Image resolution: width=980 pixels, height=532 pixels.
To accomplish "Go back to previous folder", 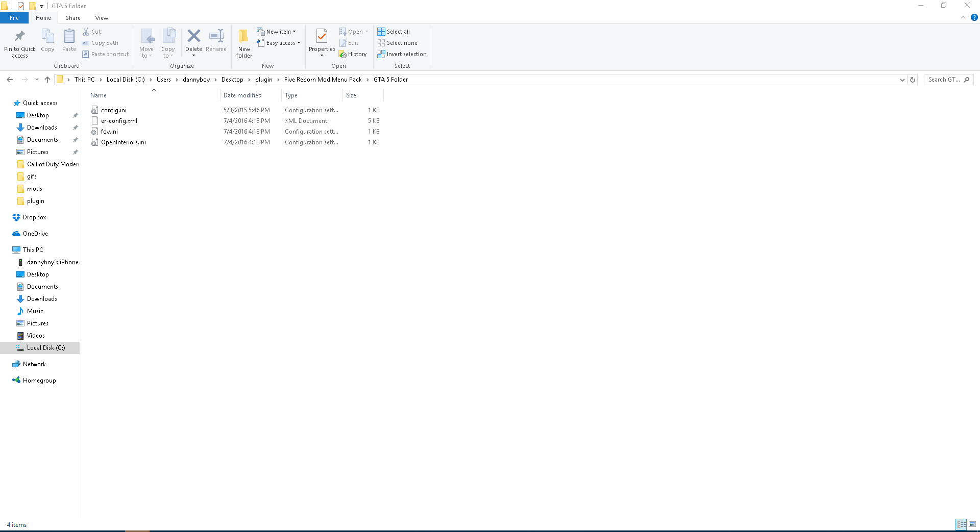I will click(x=10, y=80).
